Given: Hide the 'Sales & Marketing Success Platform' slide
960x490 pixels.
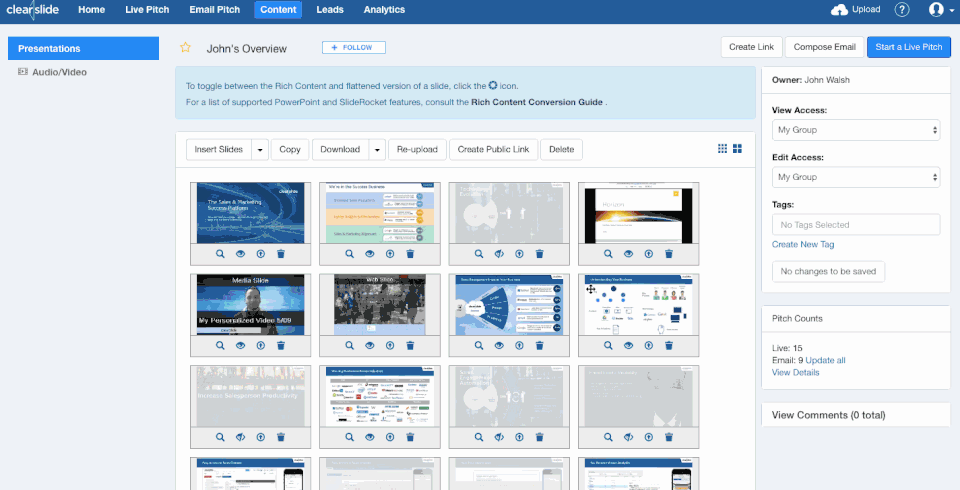Looking at the screenshot, I should (x=240, y=254).
